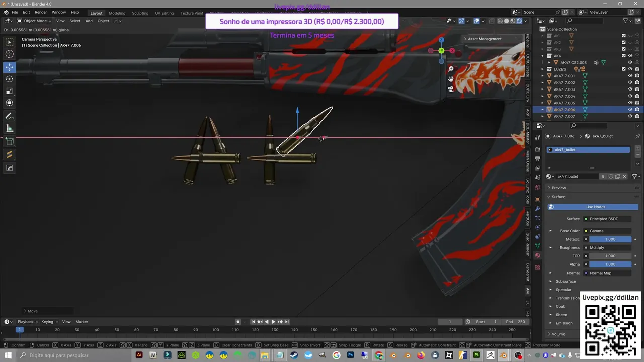The width and height of the screenshot is (644, 362).
Task: Open the Object Data green triangle tab
Action: click(537, 246)
